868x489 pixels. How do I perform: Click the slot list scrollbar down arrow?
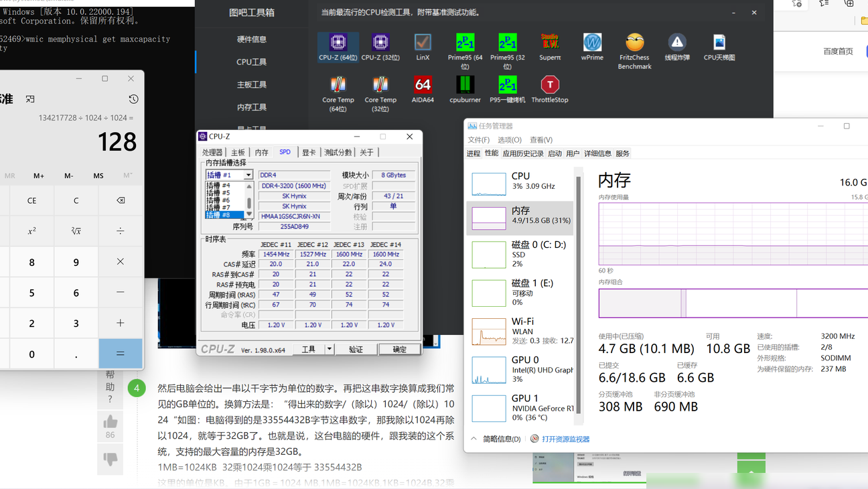pyautogui.click(x=249, y=214)
